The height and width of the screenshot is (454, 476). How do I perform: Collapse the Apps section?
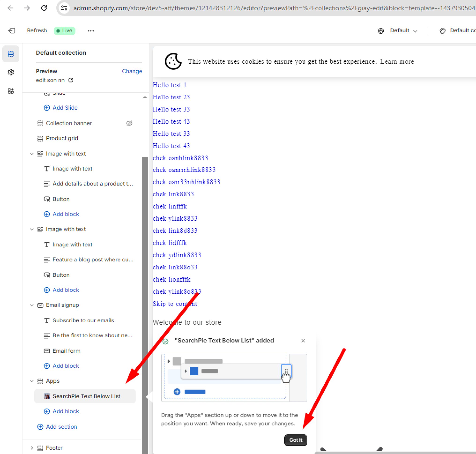32,381
